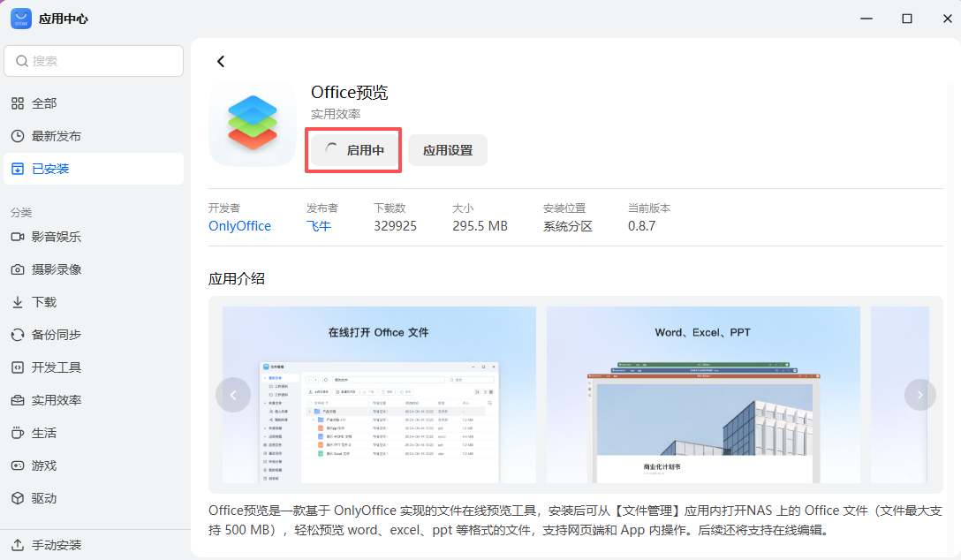
Task: Maximize the 应用中心 window
Action: click(907, 19)
